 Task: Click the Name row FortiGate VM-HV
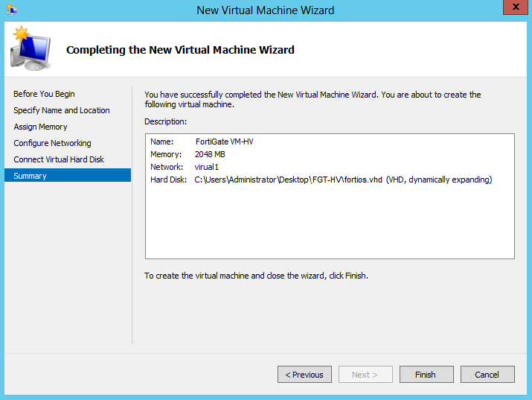(x=202, y=142)
